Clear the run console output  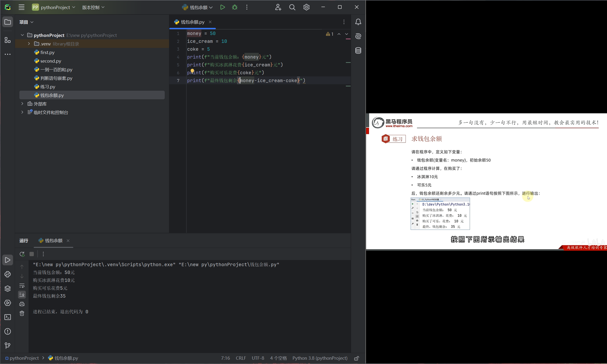(22, 313)
